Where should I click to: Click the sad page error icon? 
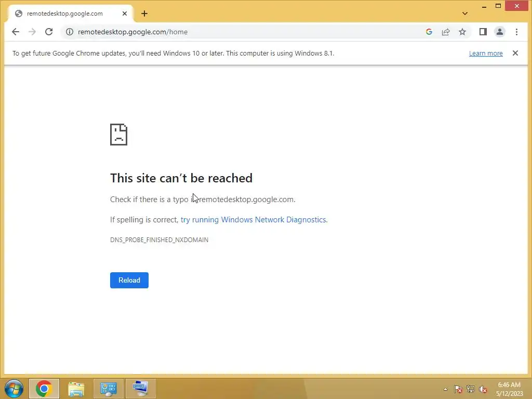click(x=119, y=135)
